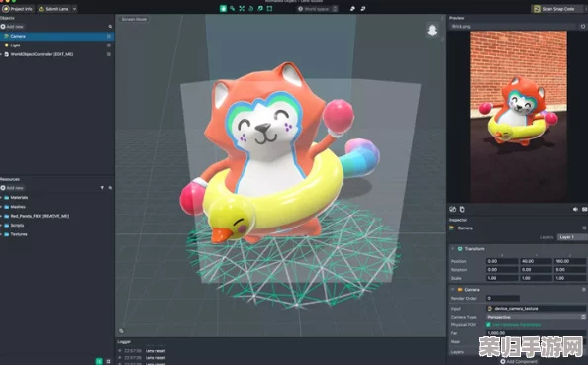
Task: Open Project Info
Action: 18,9
